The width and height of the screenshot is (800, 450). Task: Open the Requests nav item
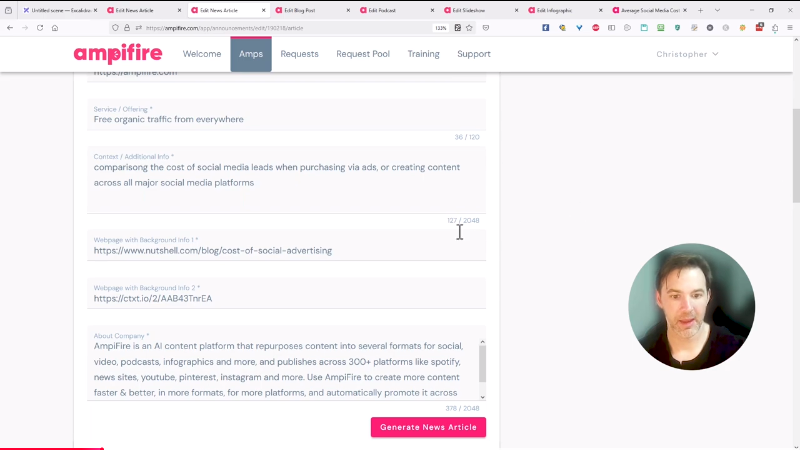[299, 54]
